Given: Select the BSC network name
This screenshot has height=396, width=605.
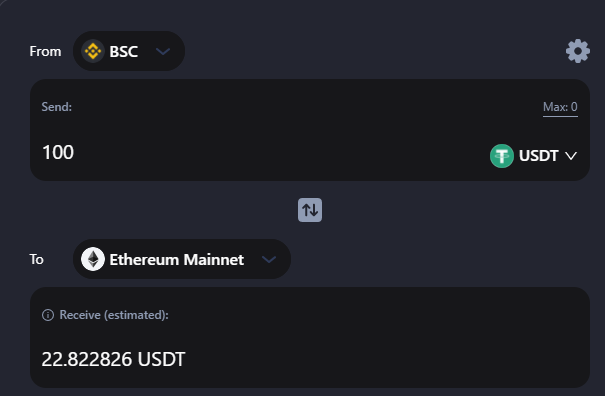Looking at the screenshot, I should [123, 51].
